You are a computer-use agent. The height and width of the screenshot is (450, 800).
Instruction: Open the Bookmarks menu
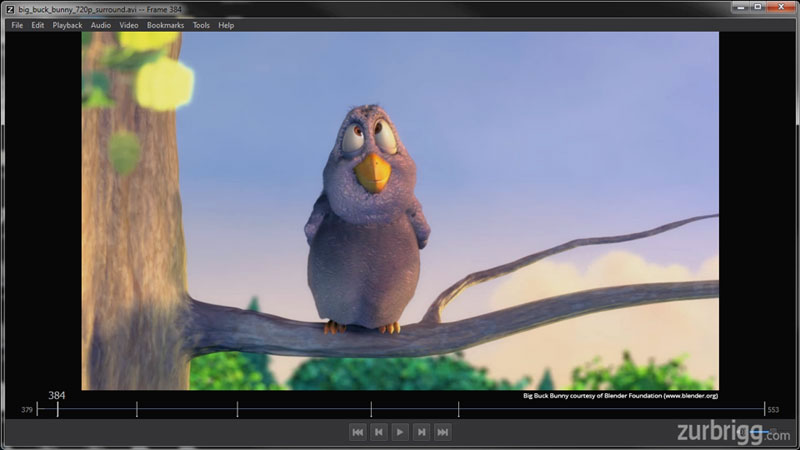point(165,25)
